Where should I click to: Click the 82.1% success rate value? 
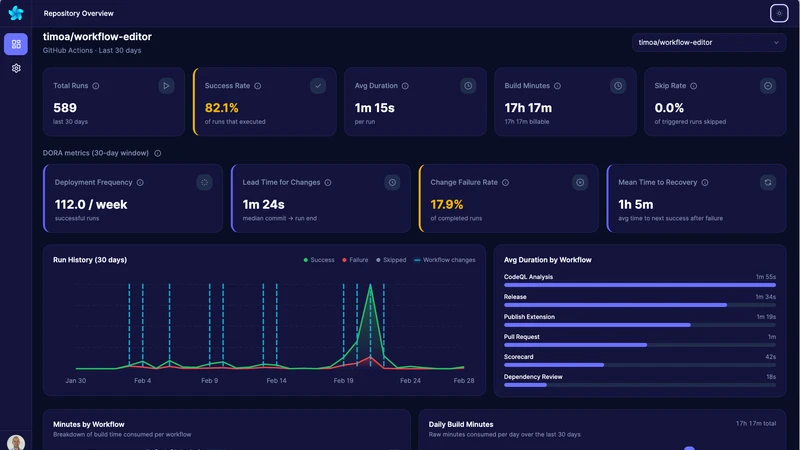[221, 108]
